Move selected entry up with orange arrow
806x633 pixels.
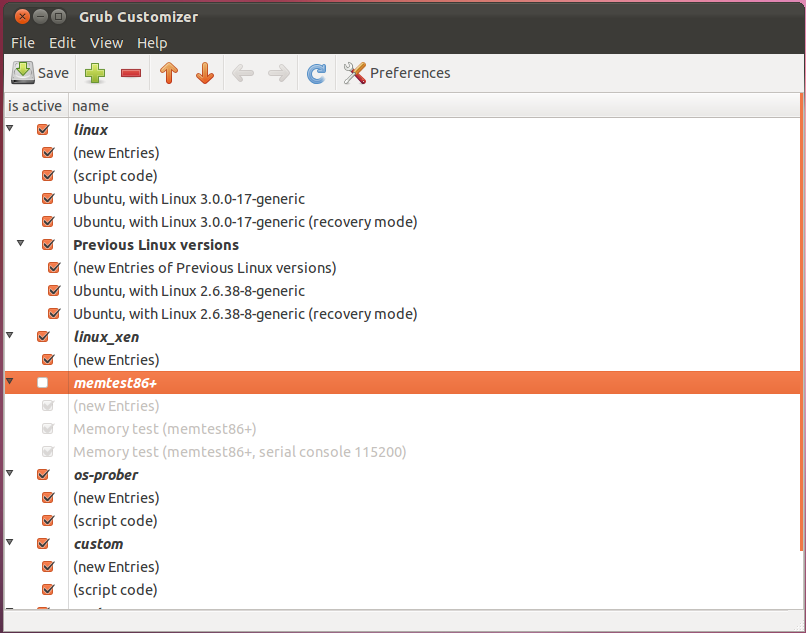[x=169, y=73]
